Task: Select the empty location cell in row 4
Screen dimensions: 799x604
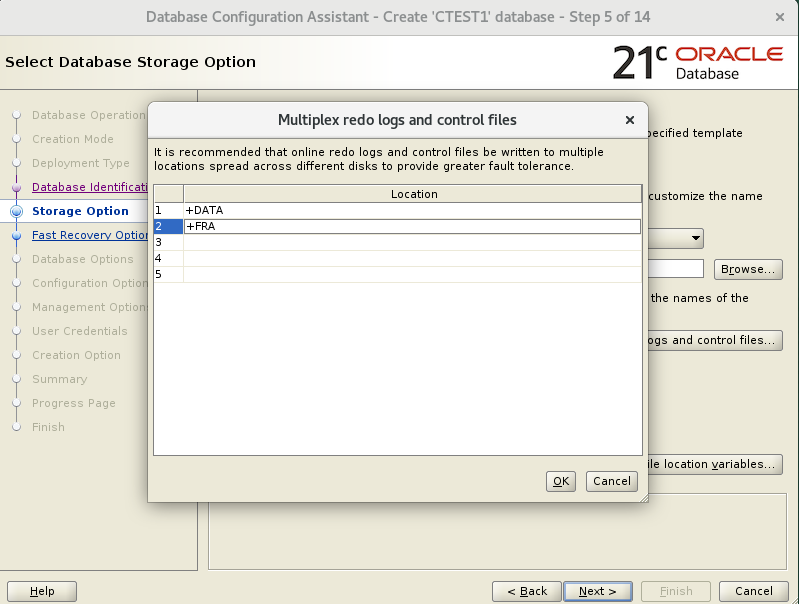Action: 412,258
